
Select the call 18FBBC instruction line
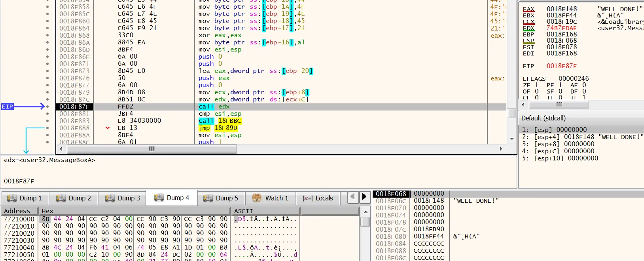220,121
